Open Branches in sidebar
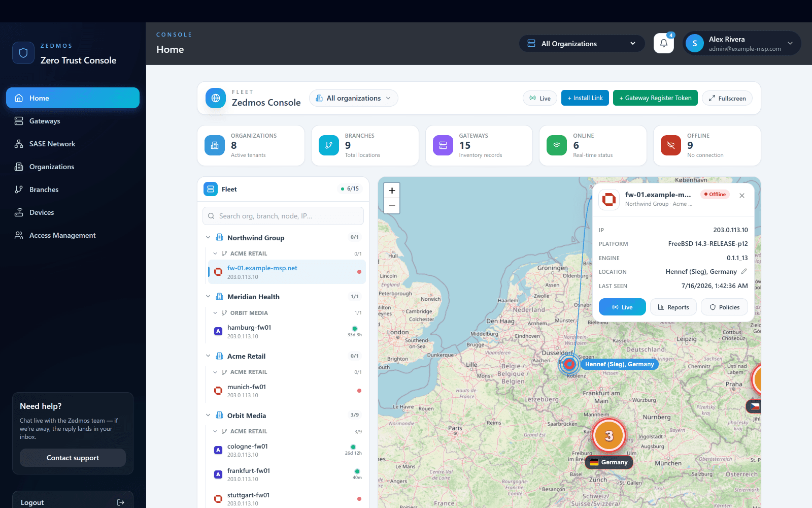Viewport: 812px width, 508px height. (73, 189)
